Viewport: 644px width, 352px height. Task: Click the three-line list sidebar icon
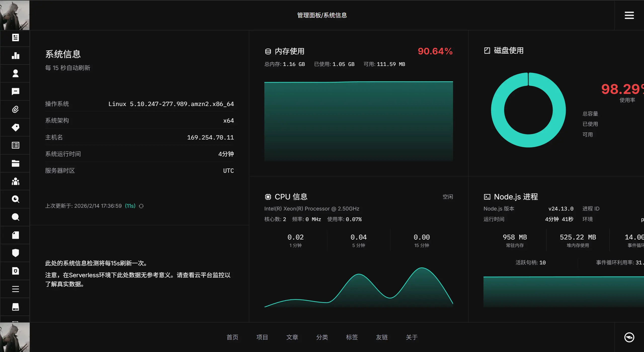tap(15, 289)
